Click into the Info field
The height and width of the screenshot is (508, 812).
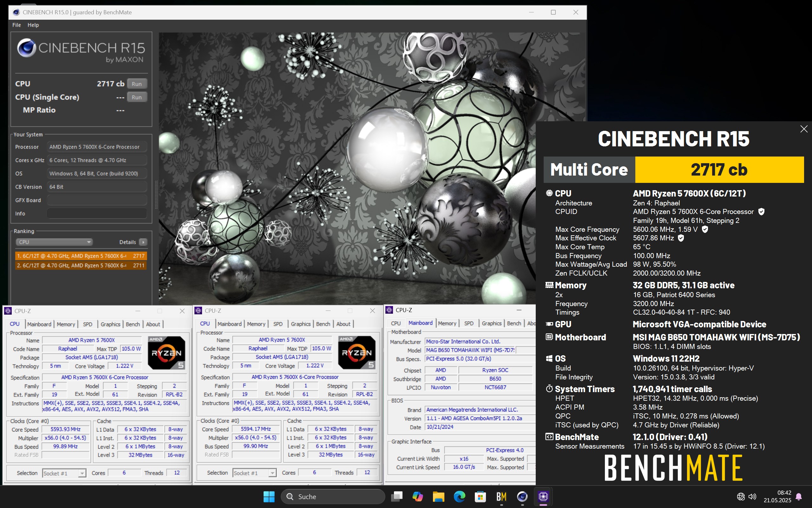pyautogui.click(x=97, y=213)
